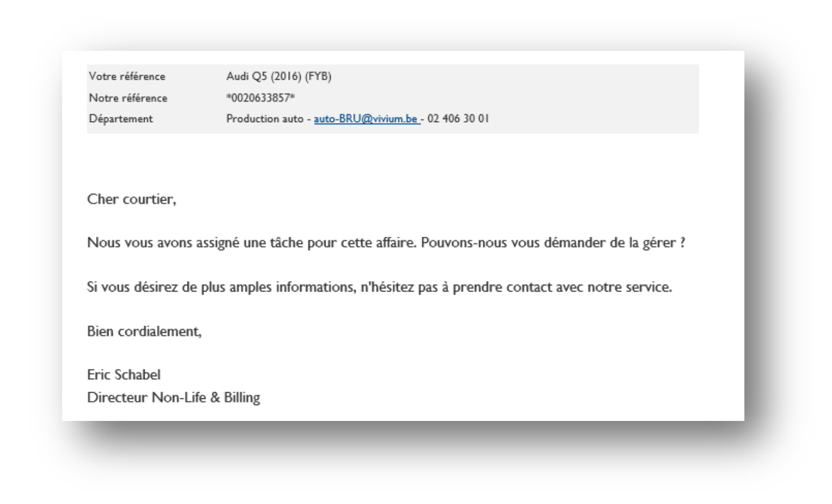Click 'Pouvons-nous vous démander de la gérer ?'
The image size is (832, 504).
click(553, 243)
